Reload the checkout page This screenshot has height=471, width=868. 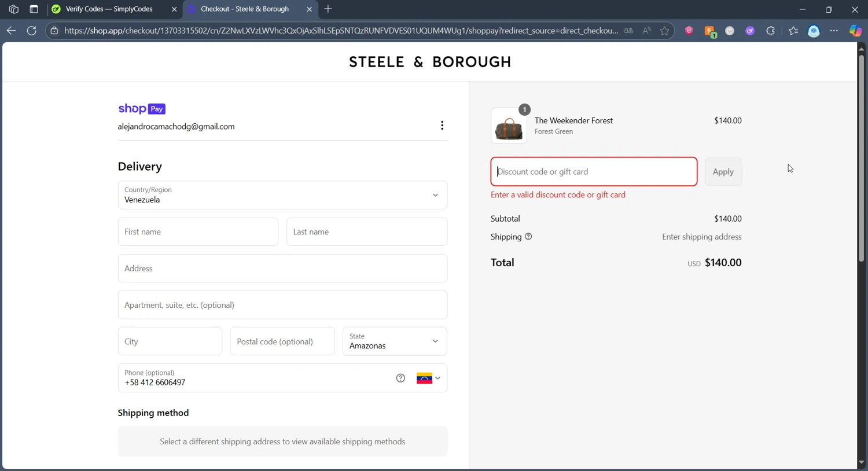(x=32, y=31)
